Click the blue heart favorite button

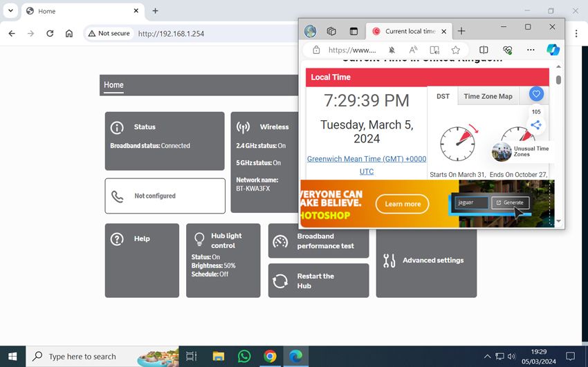pyautogui.click(x=536, y=94)
